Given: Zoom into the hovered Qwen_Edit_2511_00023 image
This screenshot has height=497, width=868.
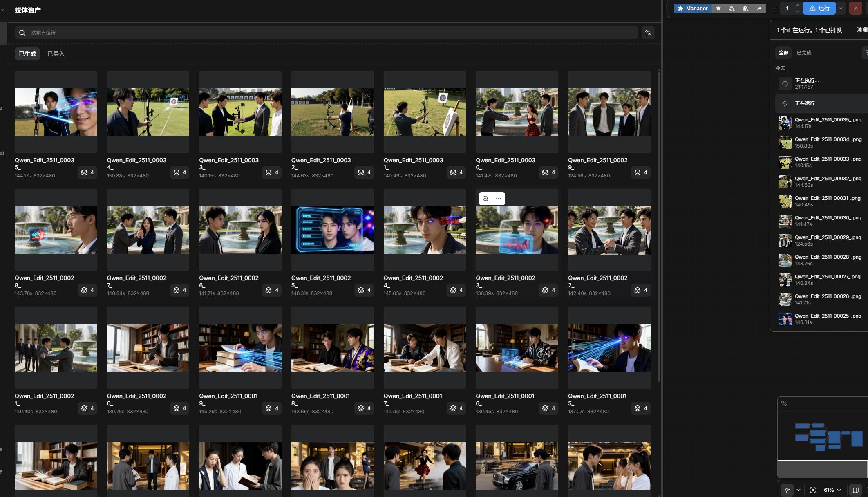Looking at the screenshot, I should pyautogui.click(x=485, y=199).
